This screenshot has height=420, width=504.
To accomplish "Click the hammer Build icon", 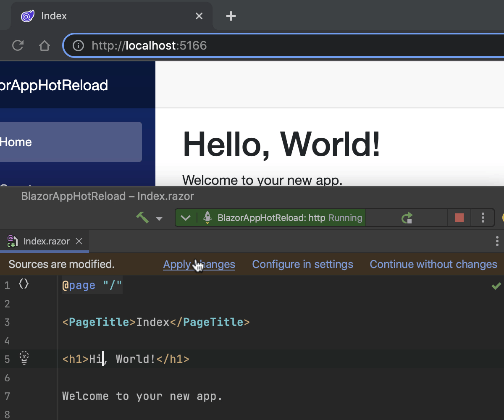I will pyautogui.click(x=142, y=218).
